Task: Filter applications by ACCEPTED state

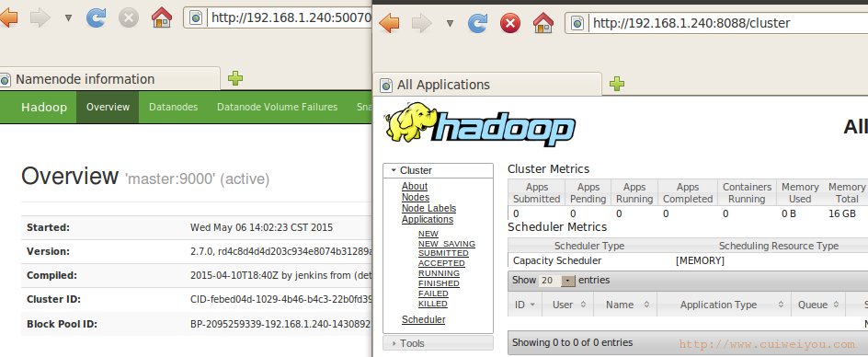Action: pyautogui.click(x=441, y=263)
